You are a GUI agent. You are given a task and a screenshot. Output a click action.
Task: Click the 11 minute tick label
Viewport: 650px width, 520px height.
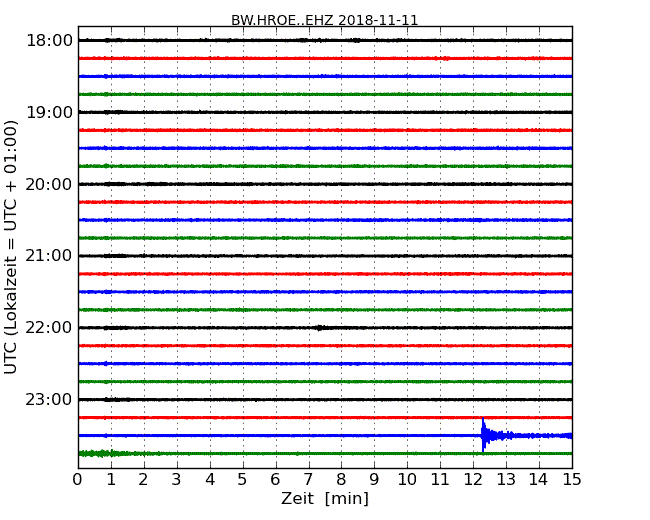(x=440, y=480)
